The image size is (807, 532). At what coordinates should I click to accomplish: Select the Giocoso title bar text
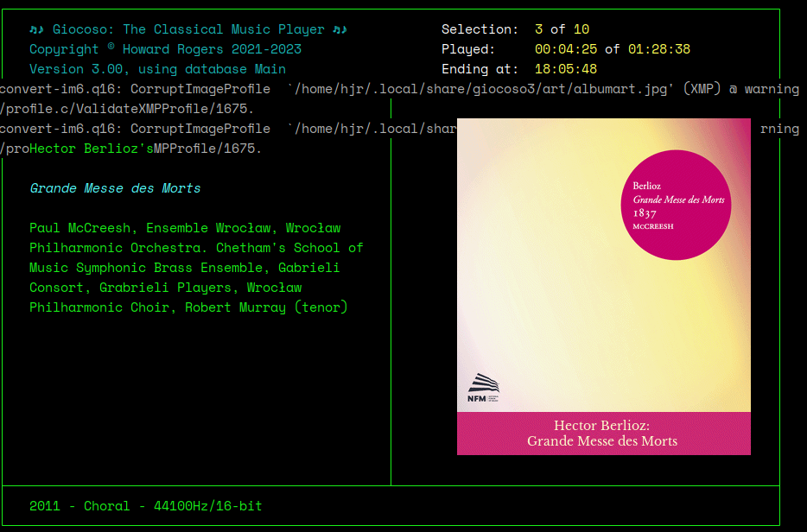(186, 28)
